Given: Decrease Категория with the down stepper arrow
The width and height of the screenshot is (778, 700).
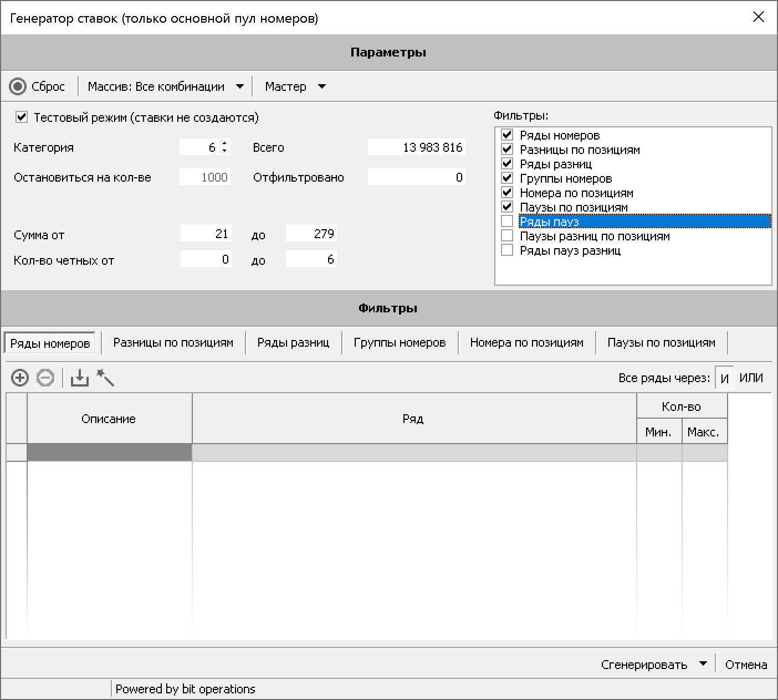Looking at the screenshot, I should pyautogui.click(x=224, y=151).
